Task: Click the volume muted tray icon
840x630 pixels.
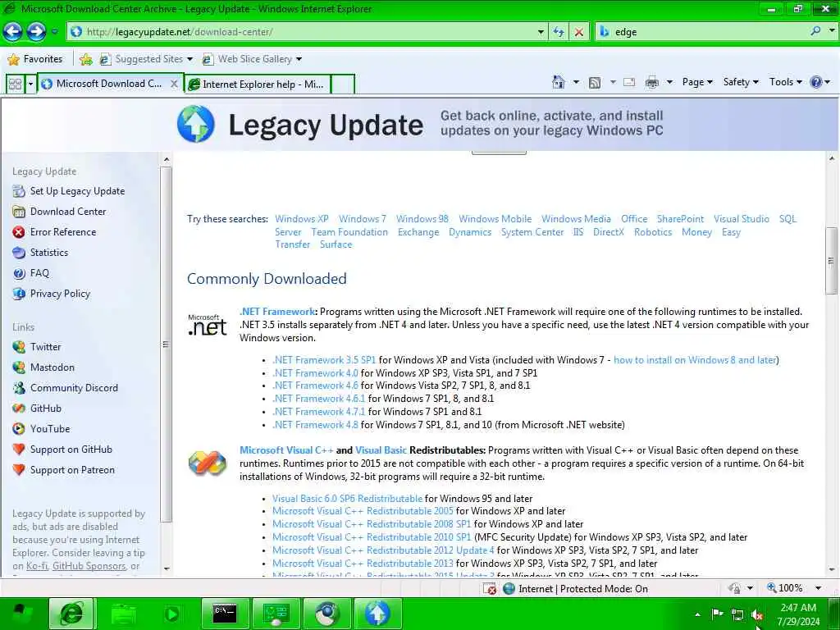Action: click(x=757, y=614)
